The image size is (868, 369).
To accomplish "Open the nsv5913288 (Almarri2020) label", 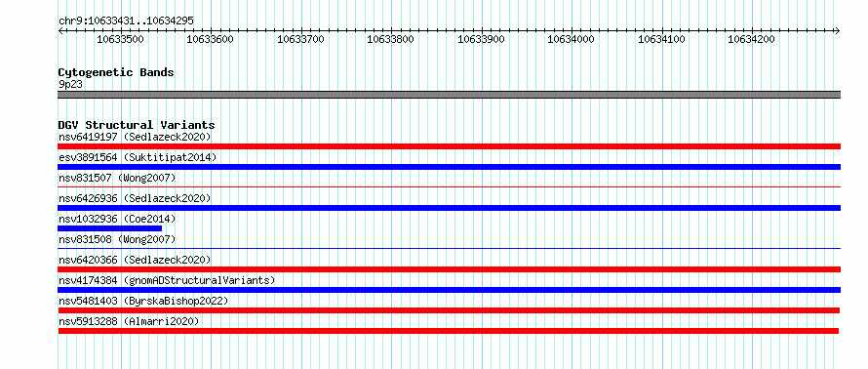I will (129, 321).
